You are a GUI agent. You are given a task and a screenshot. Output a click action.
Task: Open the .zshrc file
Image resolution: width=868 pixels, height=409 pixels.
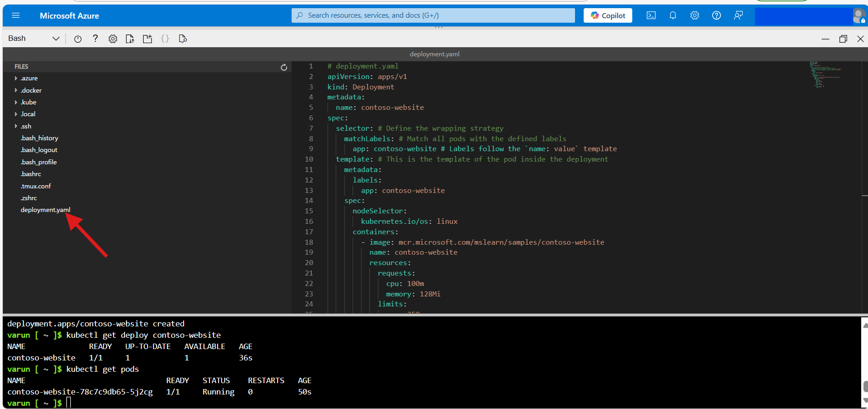click(29, 198)
